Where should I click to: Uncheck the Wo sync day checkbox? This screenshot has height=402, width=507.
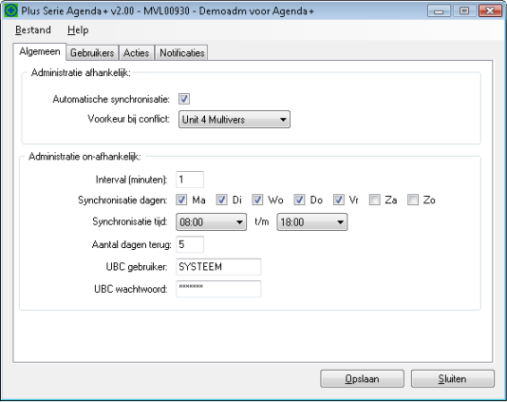tap(257, 200)
